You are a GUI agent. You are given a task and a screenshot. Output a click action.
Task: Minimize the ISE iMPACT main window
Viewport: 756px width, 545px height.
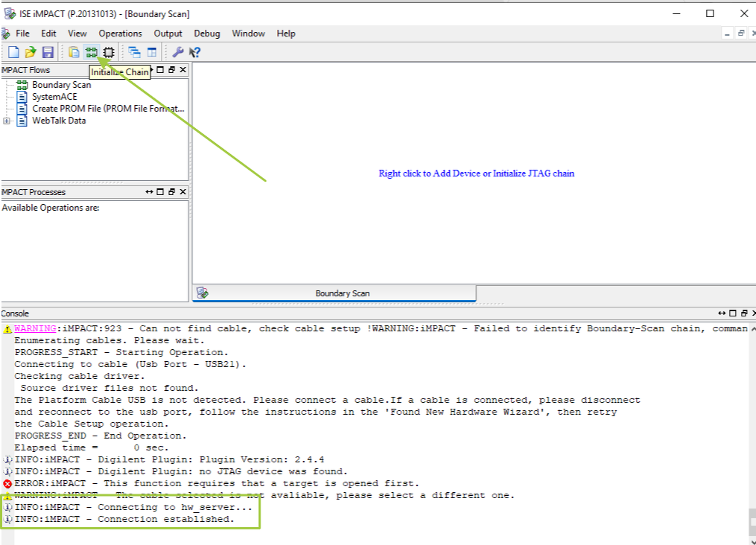(x=677, y=13)
